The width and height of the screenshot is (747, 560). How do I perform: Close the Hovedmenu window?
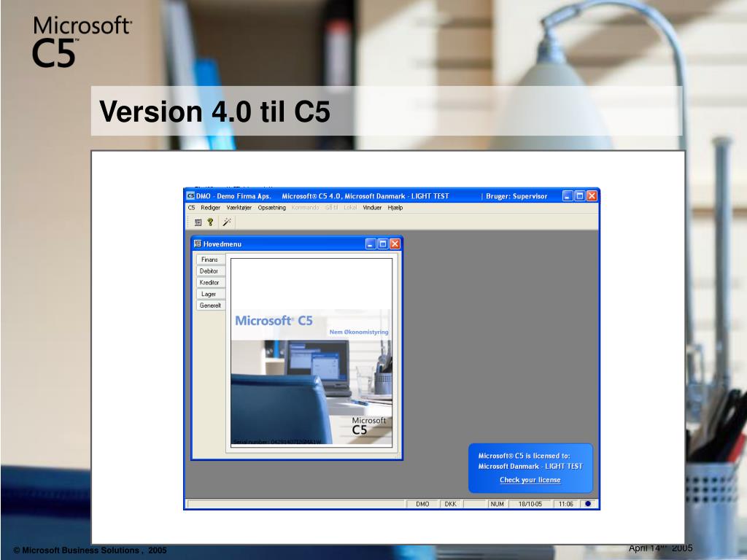[x=395, y=244]
